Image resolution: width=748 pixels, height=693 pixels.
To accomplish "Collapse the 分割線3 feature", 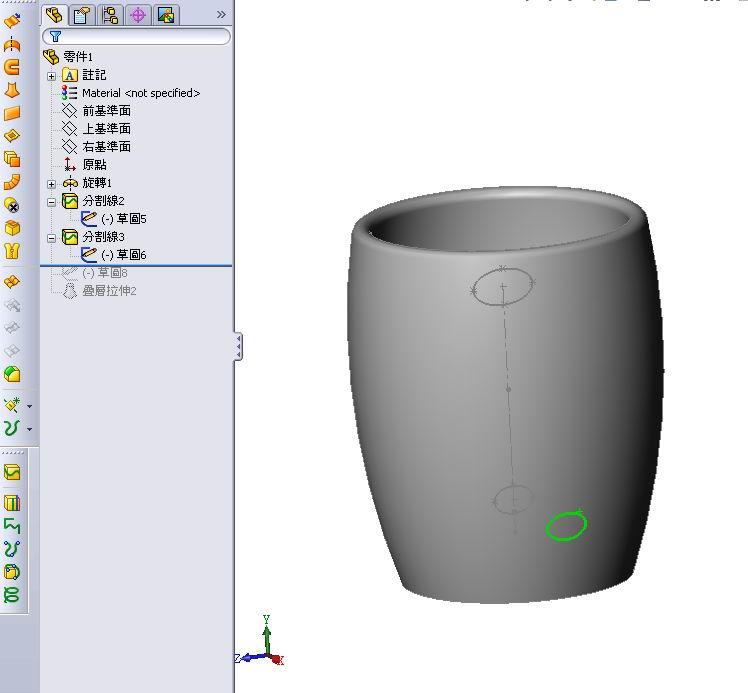I will tap(52, 238).
